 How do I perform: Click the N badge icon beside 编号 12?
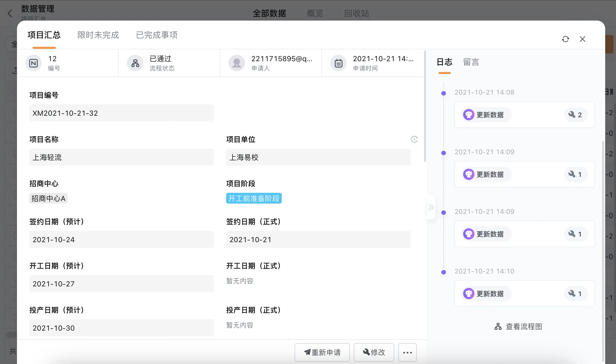point(33,63)
